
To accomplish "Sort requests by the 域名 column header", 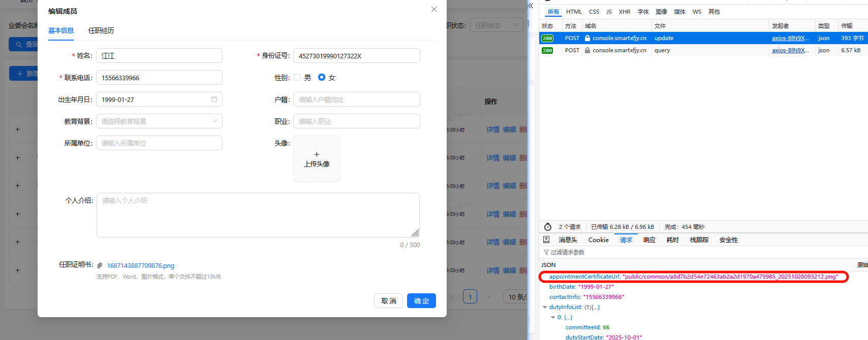I will tap(616, 26).
